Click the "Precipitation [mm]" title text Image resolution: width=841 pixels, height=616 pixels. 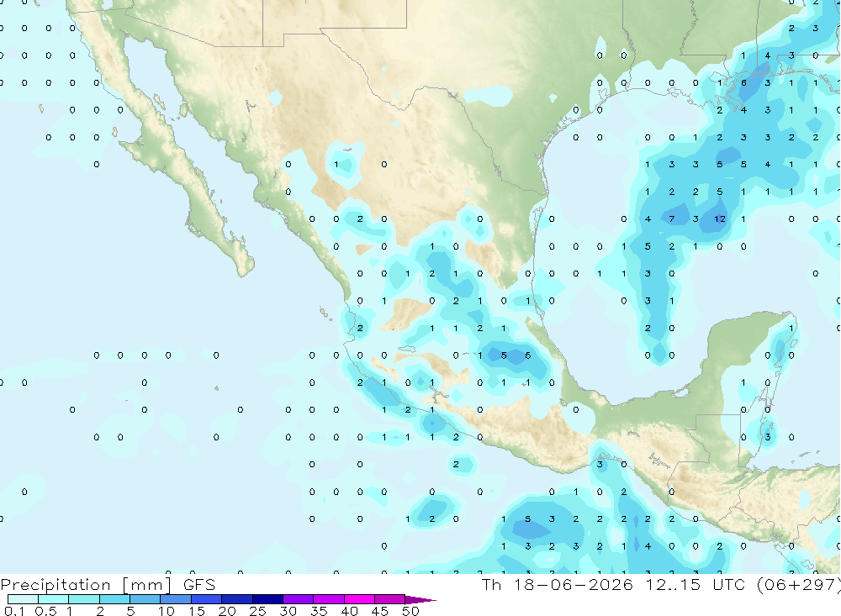pos(87,585)
